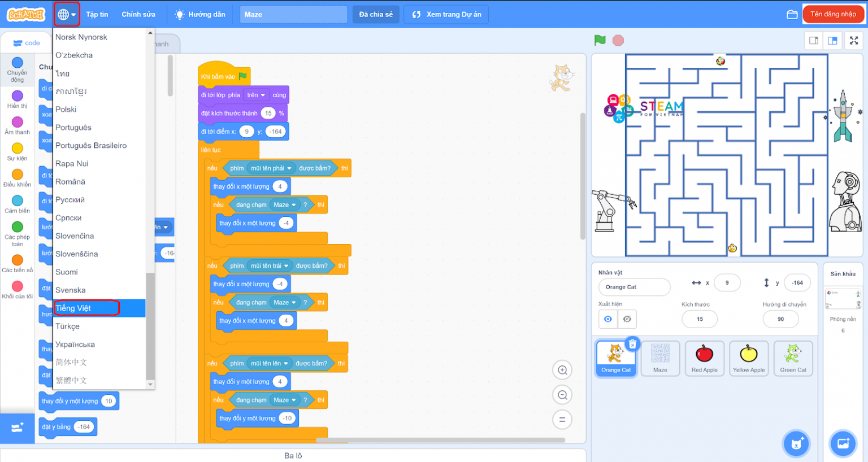Click the zoom out magnifier on workspace
Viewport: 868px width, 462px height.
562,395
